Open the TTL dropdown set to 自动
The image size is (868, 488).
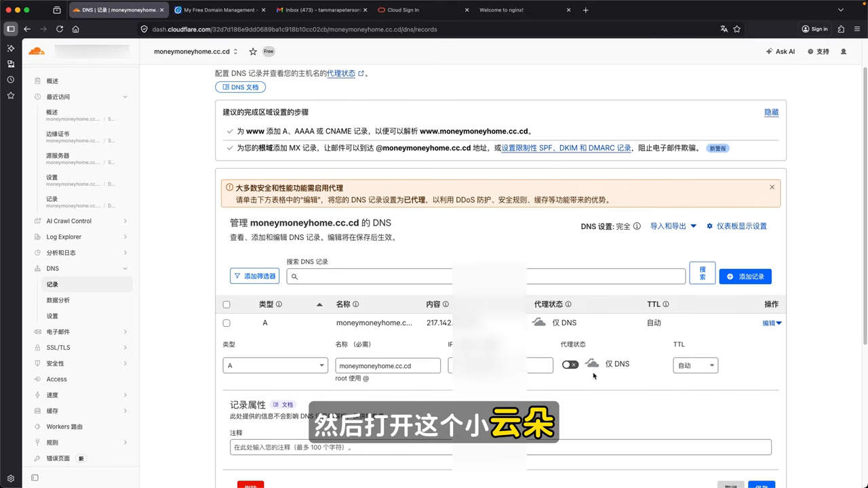pos(695,365)
